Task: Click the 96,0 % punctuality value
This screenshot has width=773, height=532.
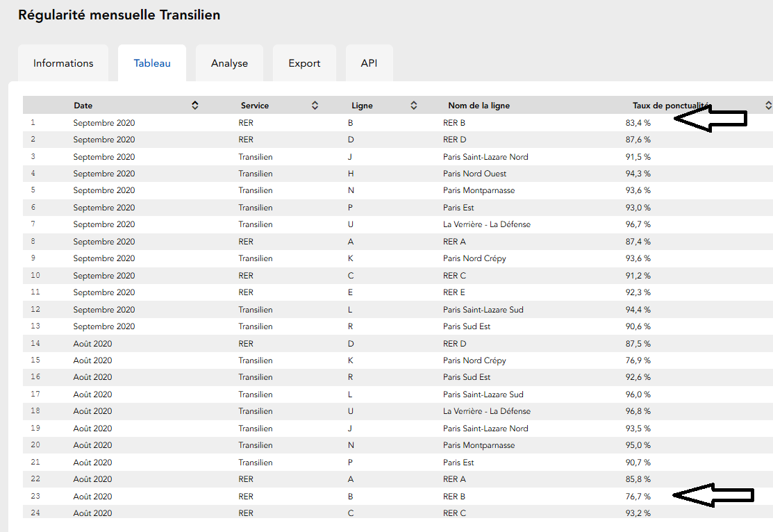Action: 638,394
